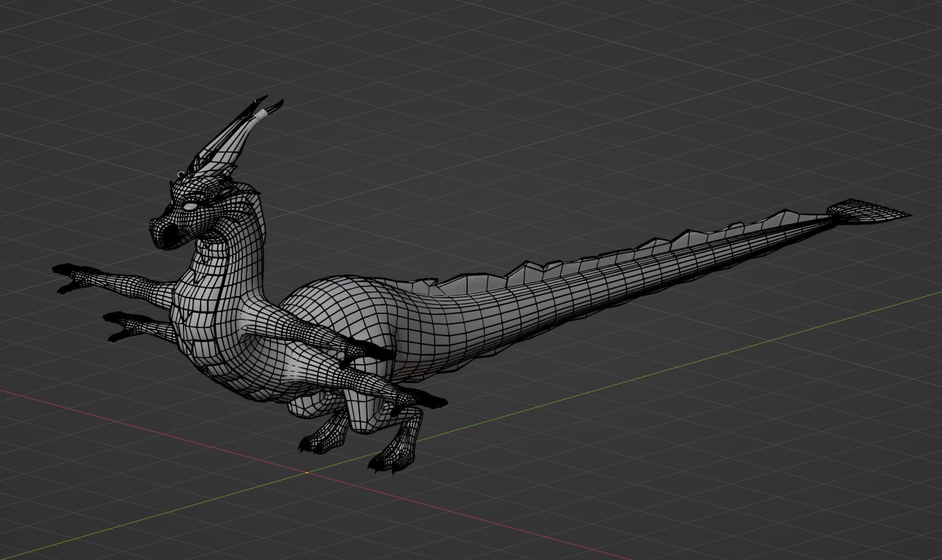Screen dimensions: 942x560
Task: Click the dragon's white eye
Action: coord(190,206)
